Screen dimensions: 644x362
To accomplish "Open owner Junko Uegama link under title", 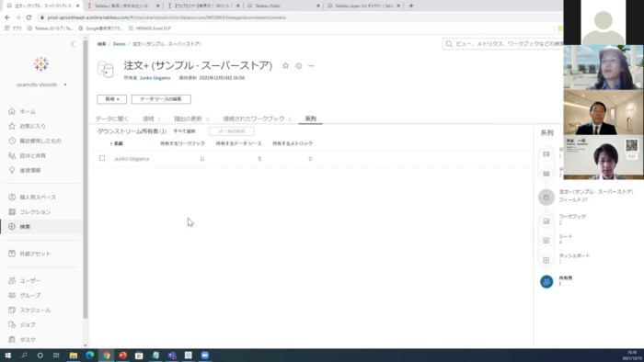I will [155, 78].
